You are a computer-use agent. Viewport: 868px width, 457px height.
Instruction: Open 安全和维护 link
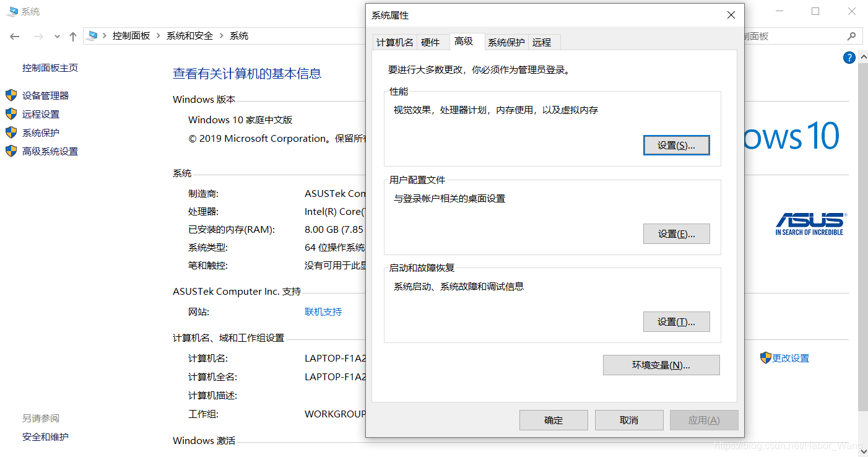(x=45, y=437)
